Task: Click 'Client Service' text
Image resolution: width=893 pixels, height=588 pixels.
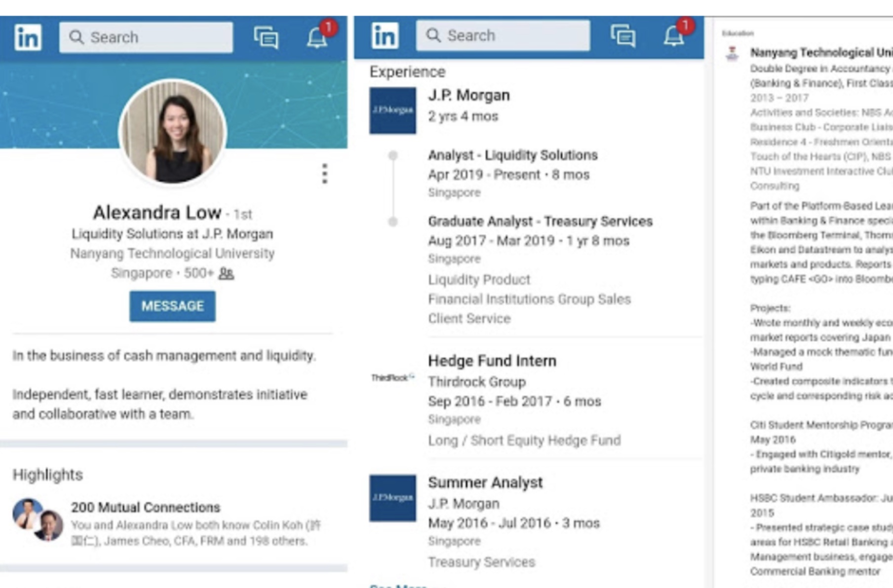Action: pyautogui.click(x=469, y=319)
